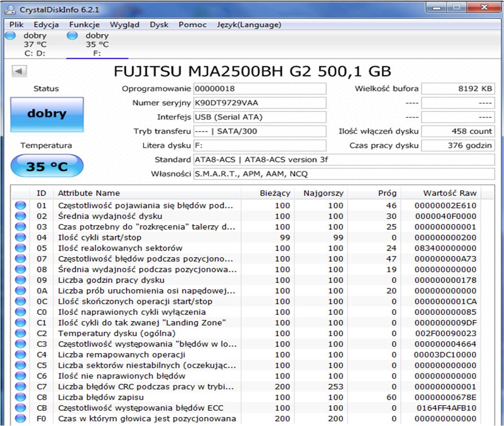Click the Standard ATA8-ACS field
The width and height of the screenshot is (504, 426).
click(344, 160)
